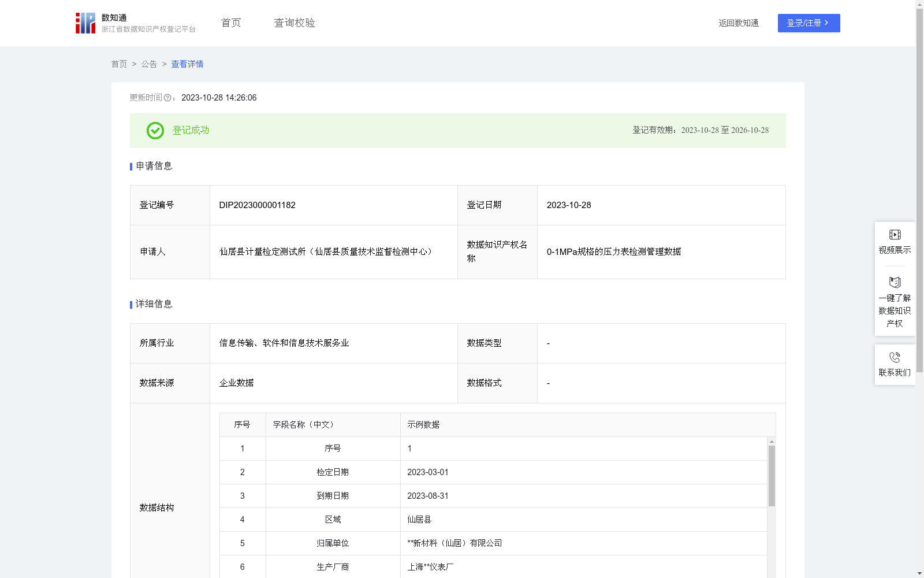Click the 详细信息 section heading

click(x=154, y=305)
